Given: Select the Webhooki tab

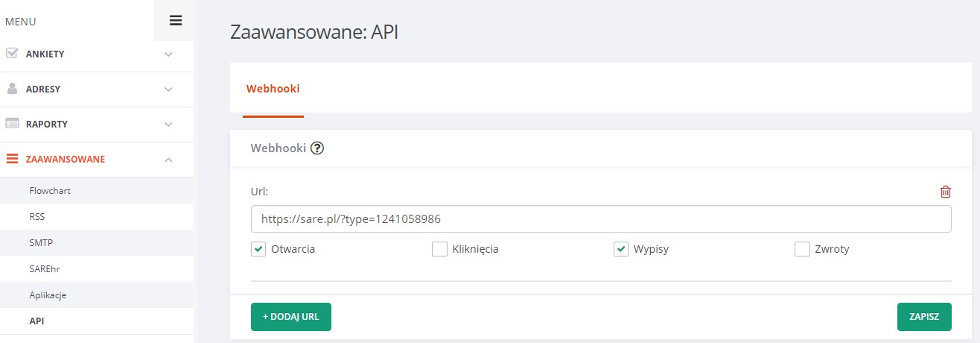Looking at the screenshot, I should click(273, 89).
